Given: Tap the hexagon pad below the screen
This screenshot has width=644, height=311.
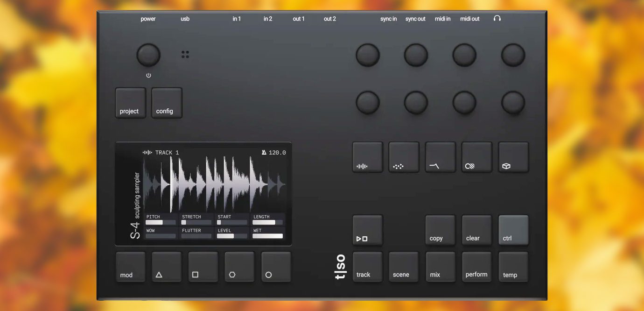Looking at the screenshot, I should click(239, 267).
